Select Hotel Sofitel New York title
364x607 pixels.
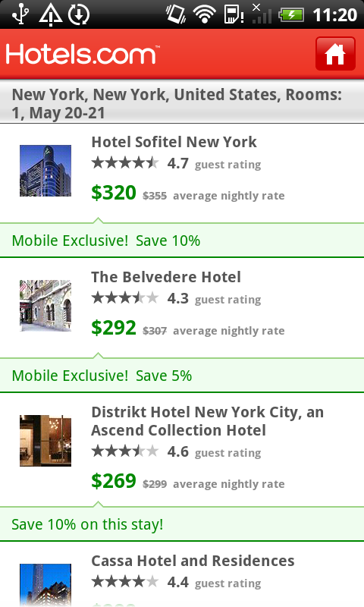(x=174, y=142)
